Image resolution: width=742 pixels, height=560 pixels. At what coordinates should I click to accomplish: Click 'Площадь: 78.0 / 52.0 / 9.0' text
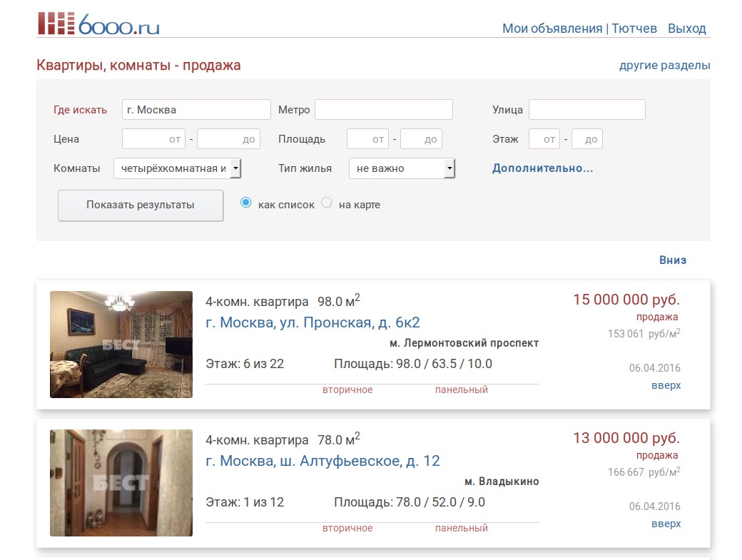point(410,502)
